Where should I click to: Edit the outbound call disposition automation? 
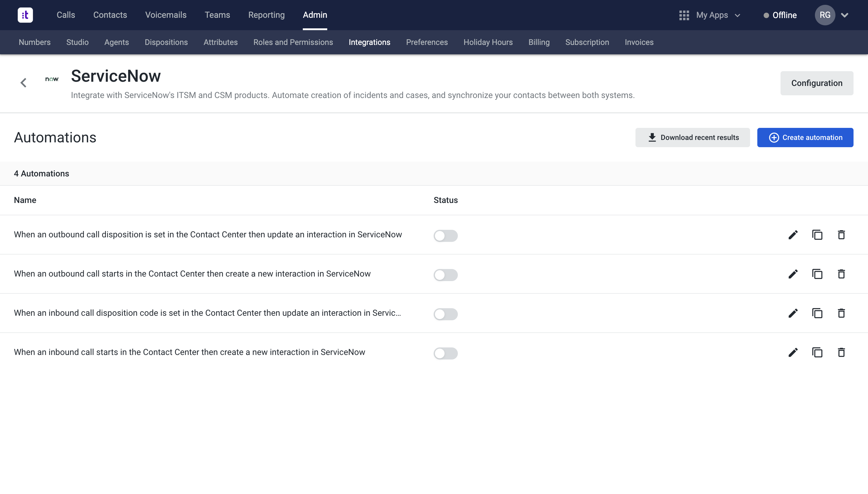(793, 234)
